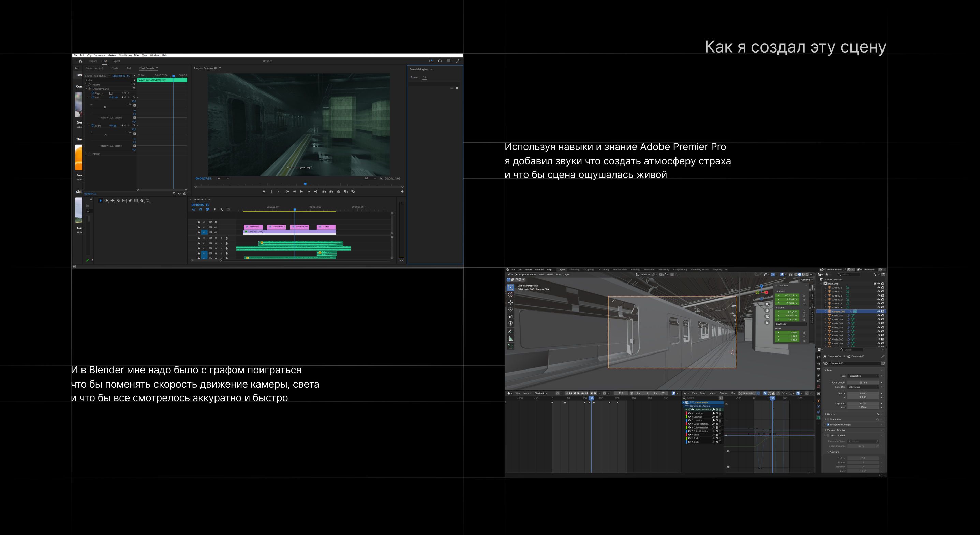Play animation in Blender timeline
980x535 pixels.
578,393
